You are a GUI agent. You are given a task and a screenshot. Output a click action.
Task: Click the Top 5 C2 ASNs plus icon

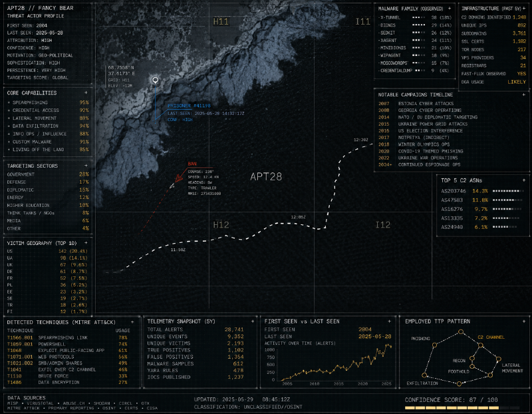pyautogui.click(x=523, y=180)
